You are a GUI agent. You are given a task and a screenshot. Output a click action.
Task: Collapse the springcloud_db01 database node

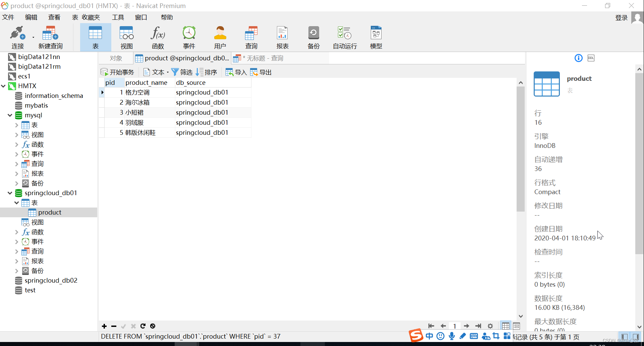[10, 193]
